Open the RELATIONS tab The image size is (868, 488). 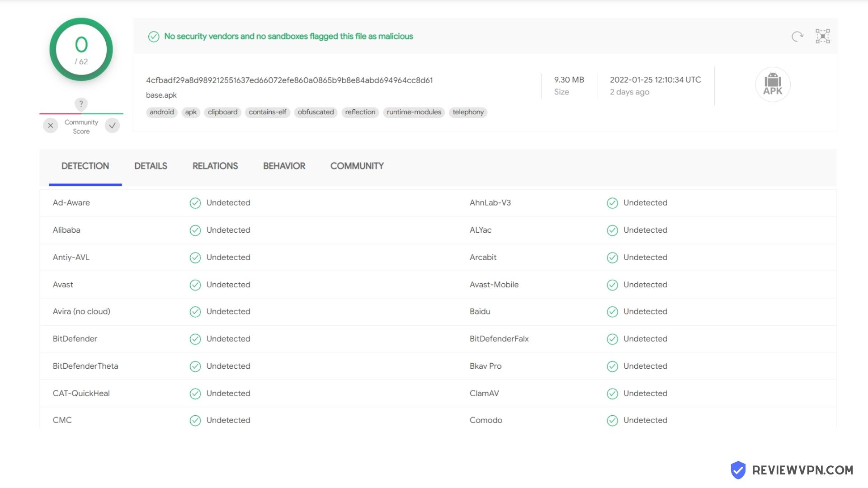215,166
